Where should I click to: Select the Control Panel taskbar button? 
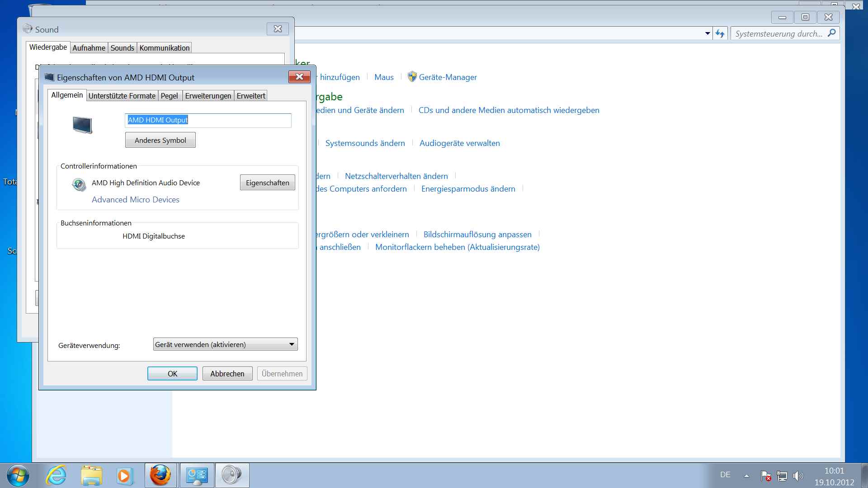[197, 475]
